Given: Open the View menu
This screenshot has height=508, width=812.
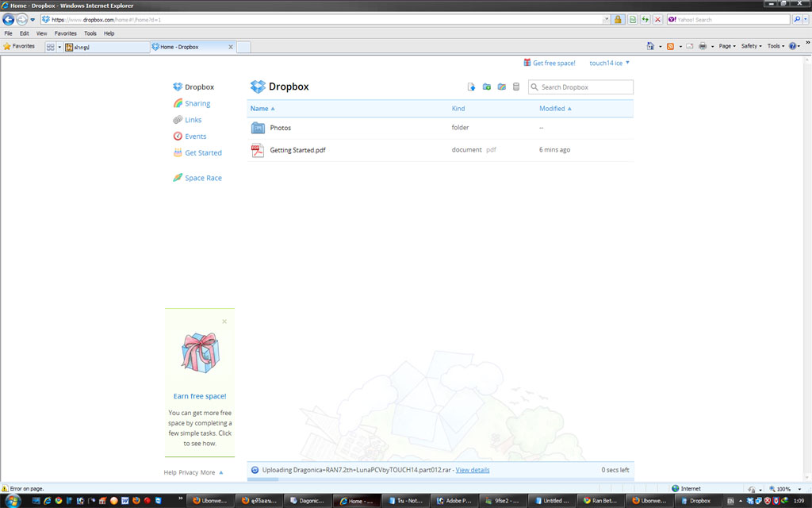Looking at the screenshot, I should 41,33.
